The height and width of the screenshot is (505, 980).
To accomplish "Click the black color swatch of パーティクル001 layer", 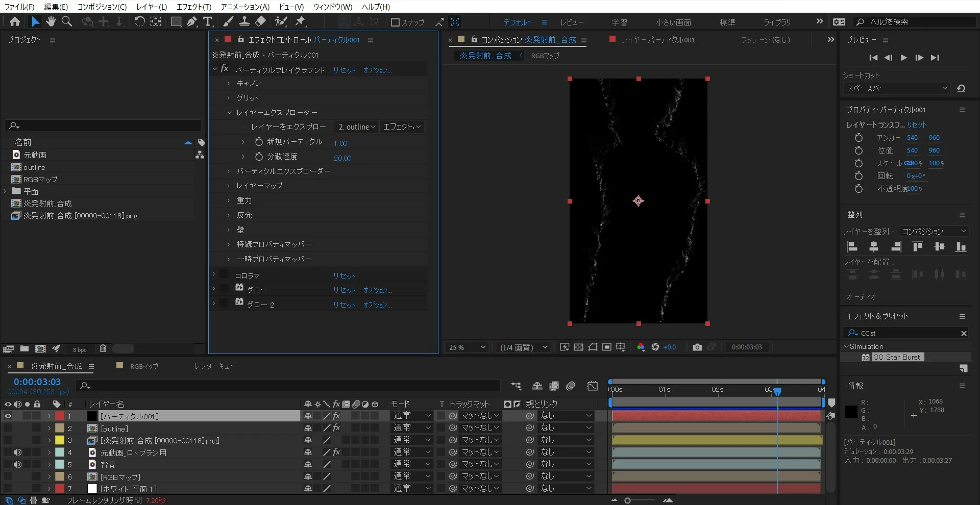I will pos(92,416).
